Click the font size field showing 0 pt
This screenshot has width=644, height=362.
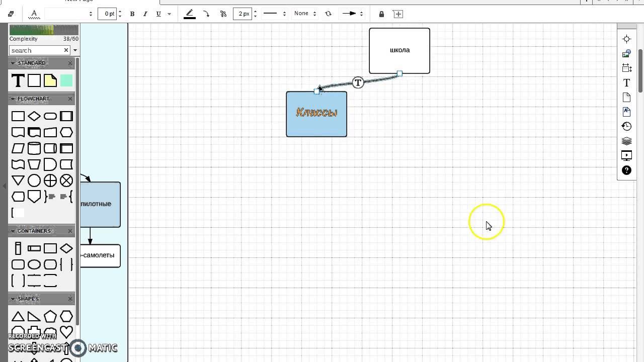click(107, 14)
